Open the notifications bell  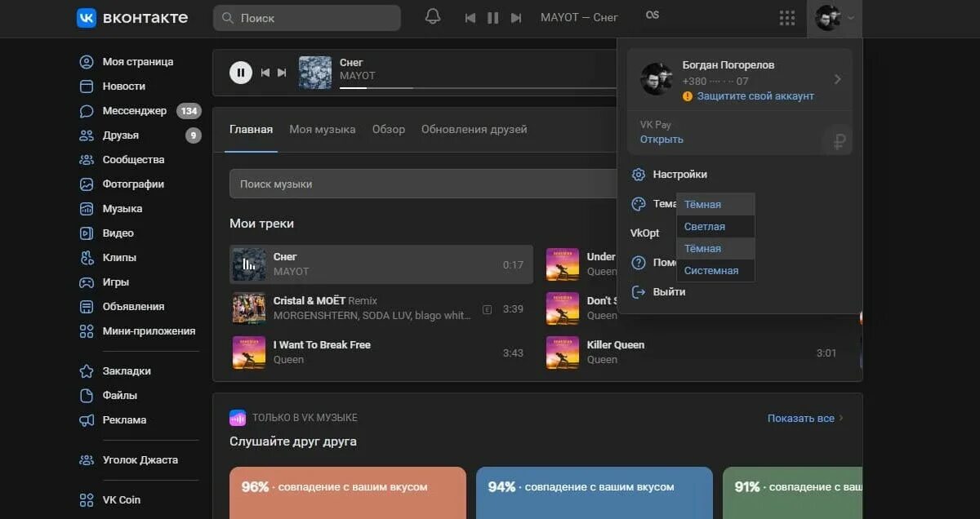(x=433, y=17)
